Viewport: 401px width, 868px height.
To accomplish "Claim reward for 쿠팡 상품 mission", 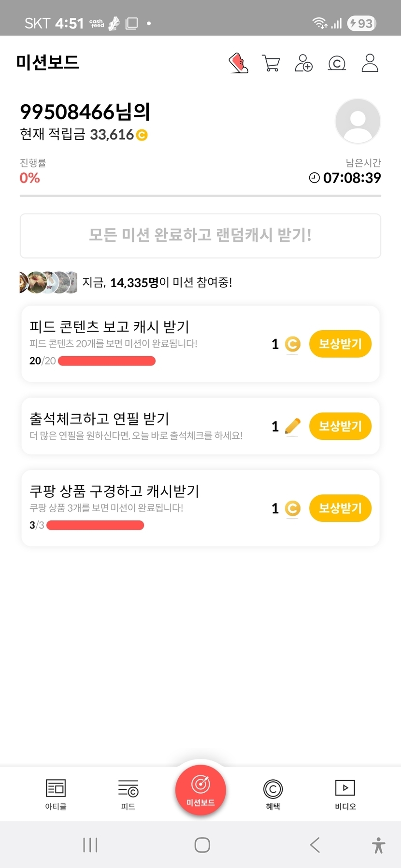I will coord(340,508).
